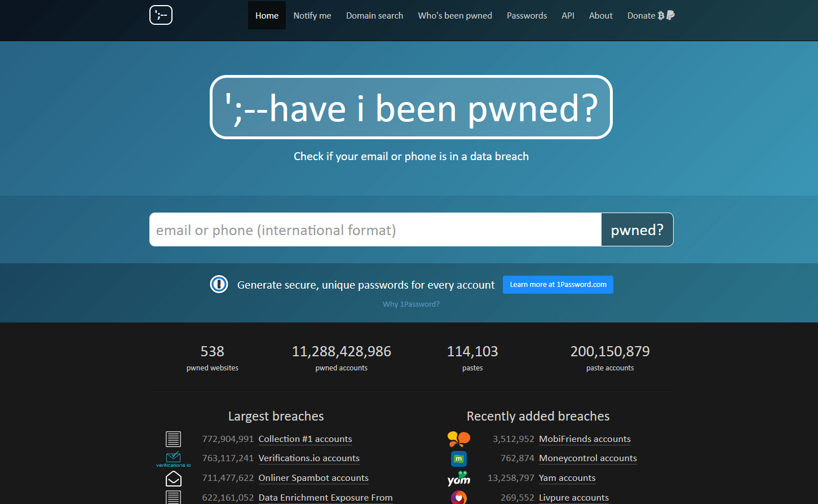Click the Verifications.io logo icon
Image resolution: width=818 pixels, height=504 pixels.
[x=174, y=459]
